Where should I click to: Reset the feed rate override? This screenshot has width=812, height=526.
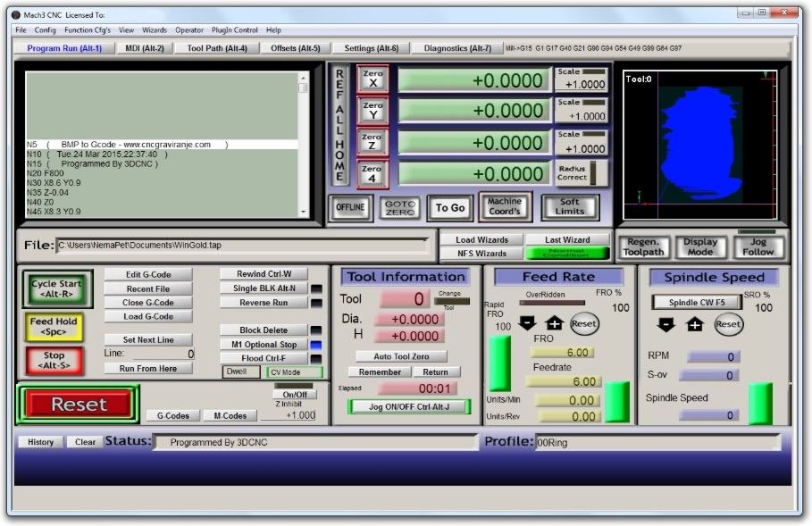(x=584, y=323)
